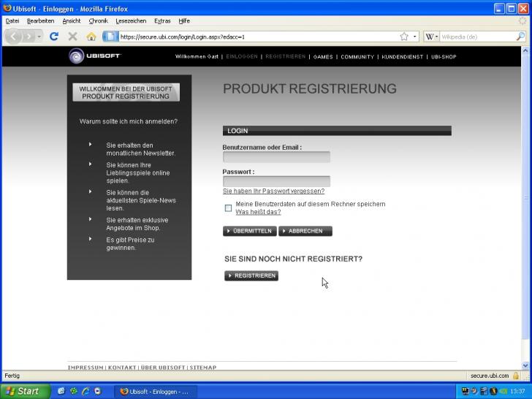Check 'Meine Benutzerdaten auf diesem Rechner speichern'
This screenshot has height=399, width=532.
(x=228, y=208)
